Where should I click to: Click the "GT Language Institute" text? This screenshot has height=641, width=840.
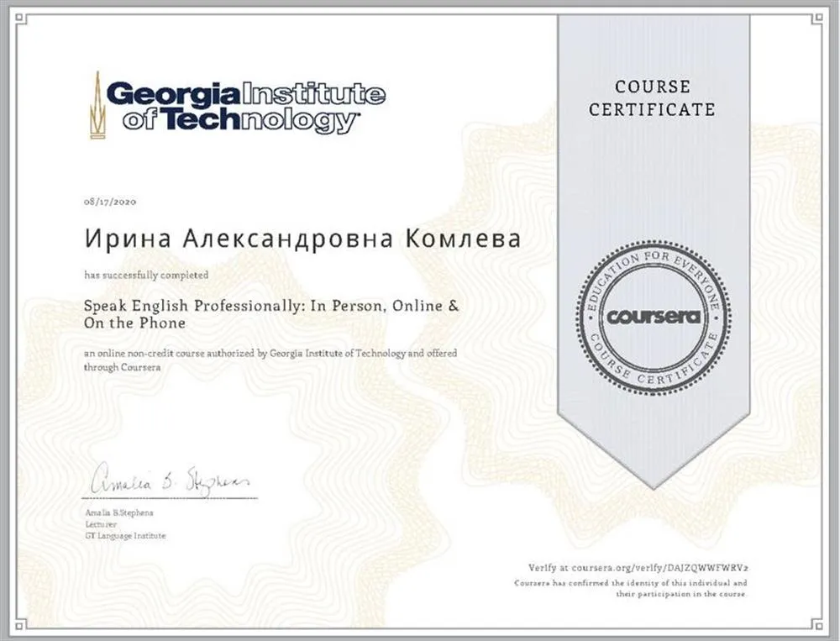pos(125,535)
